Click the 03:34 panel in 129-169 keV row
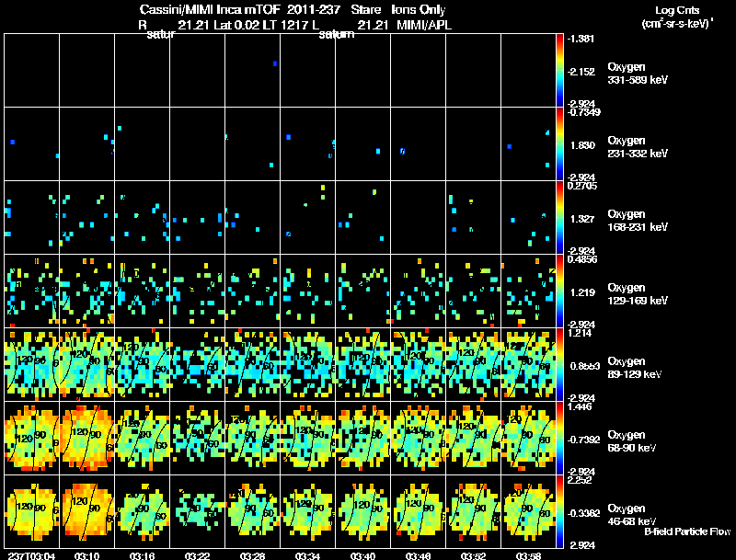The width and height of the screenshot is (736, 560). [308, 291]
